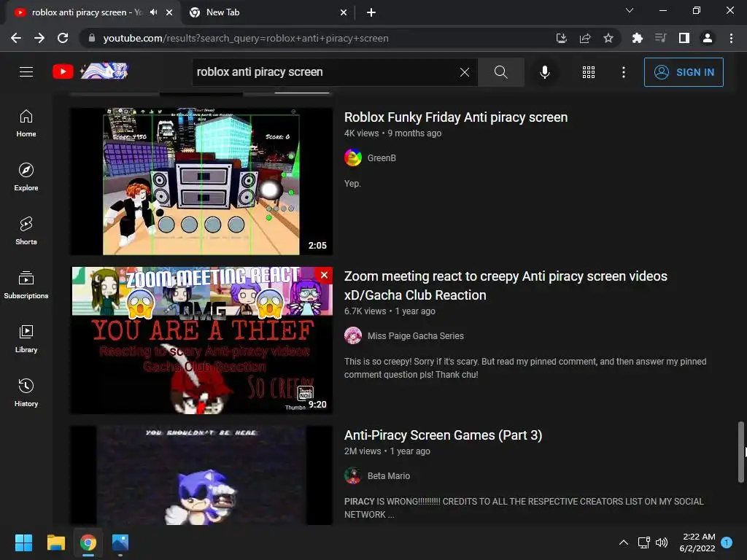747x560 pixels.
Task: Click the Chrome icon in taskbar
Action: pos(88,542)
